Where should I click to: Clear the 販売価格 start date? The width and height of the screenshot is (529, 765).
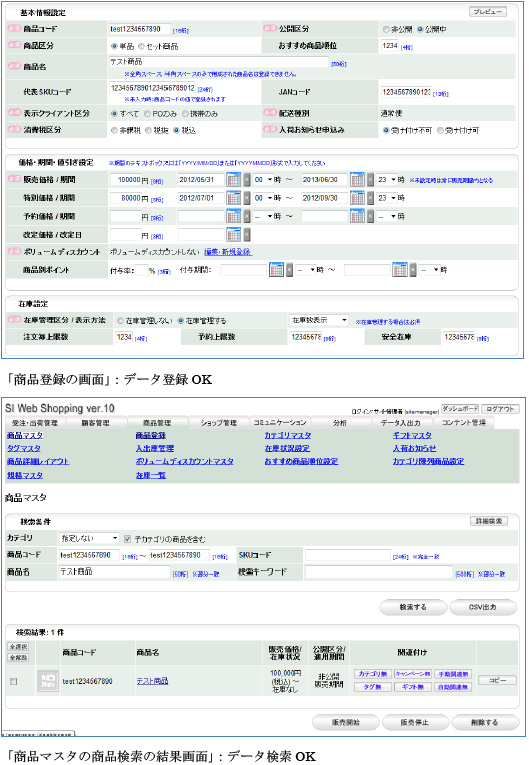[247, 180]
